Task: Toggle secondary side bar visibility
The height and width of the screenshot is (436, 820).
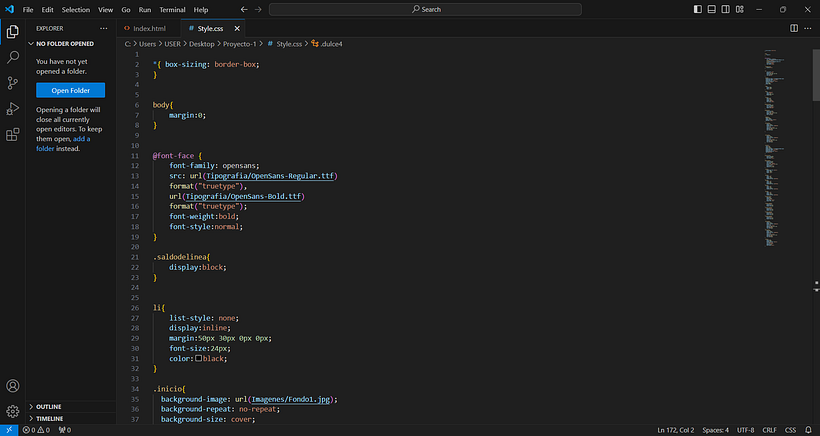Action: point(725,9)
